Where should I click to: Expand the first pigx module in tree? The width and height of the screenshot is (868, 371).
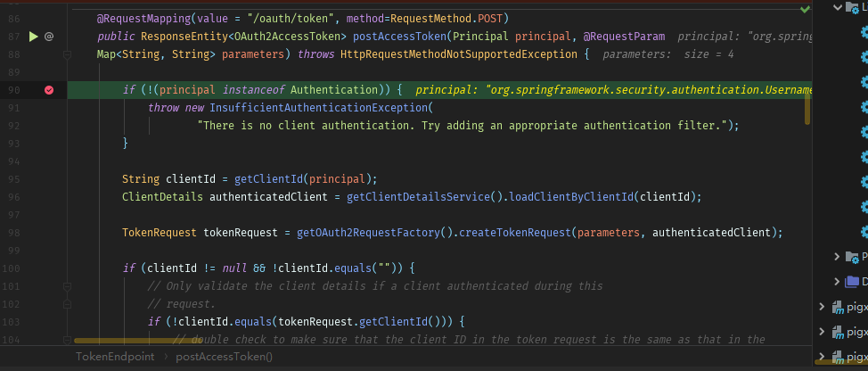(823, 307)
